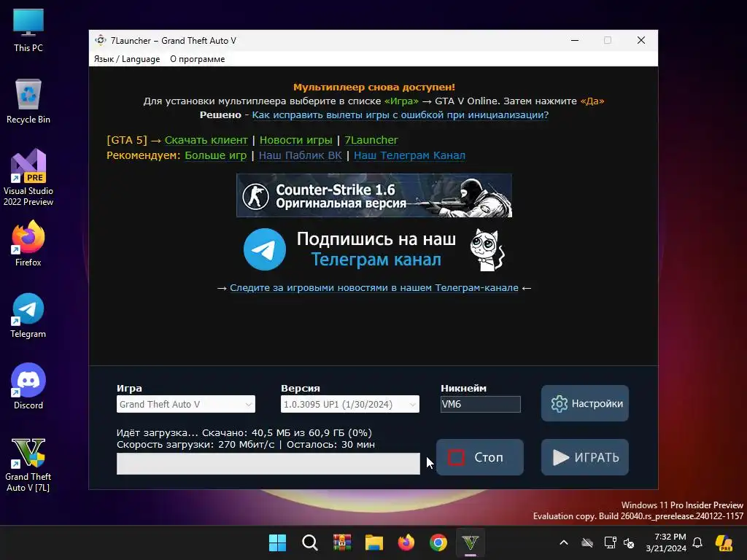
Task: Open File Explorer from the taskbar
Action: (x=374, y=542)
